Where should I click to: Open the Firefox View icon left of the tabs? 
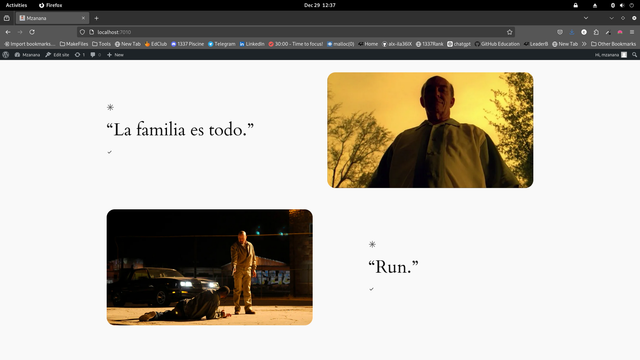pyautogui.click(x=7, y=18)
